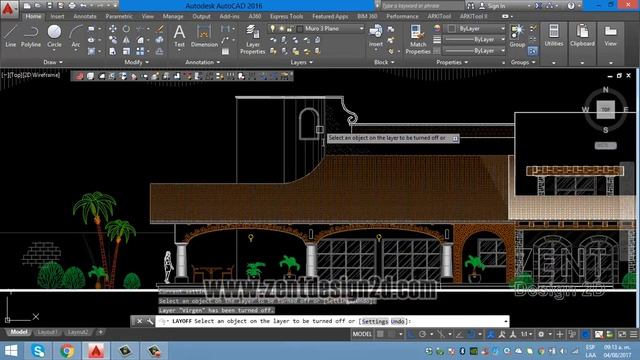Image resolution: width=640 pixels, height=360 pixels.
Task: Click Settings option in command line
Action: click(375, 322)
